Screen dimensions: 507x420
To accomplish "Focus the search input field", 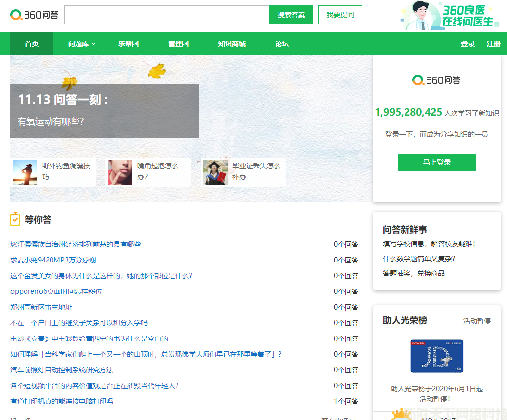I will [x=167, y=15].
